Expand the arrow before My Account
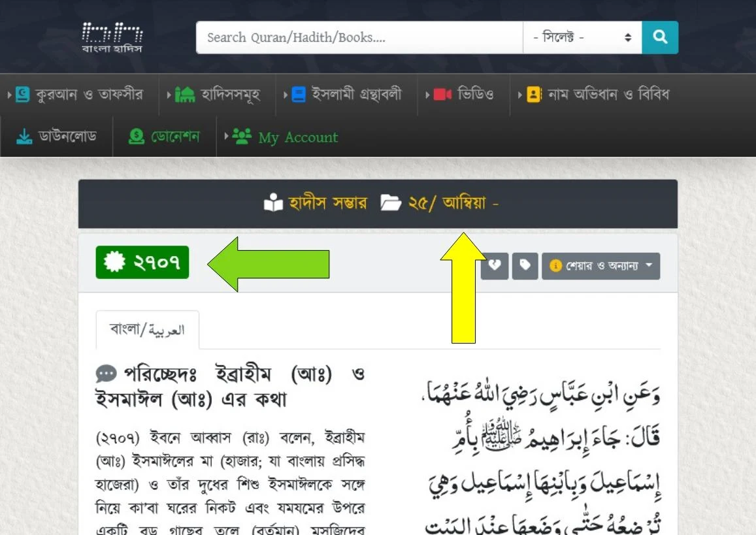The height and width of the screenshot is (535, 756). pyautogui.click(x=226, y=136)
